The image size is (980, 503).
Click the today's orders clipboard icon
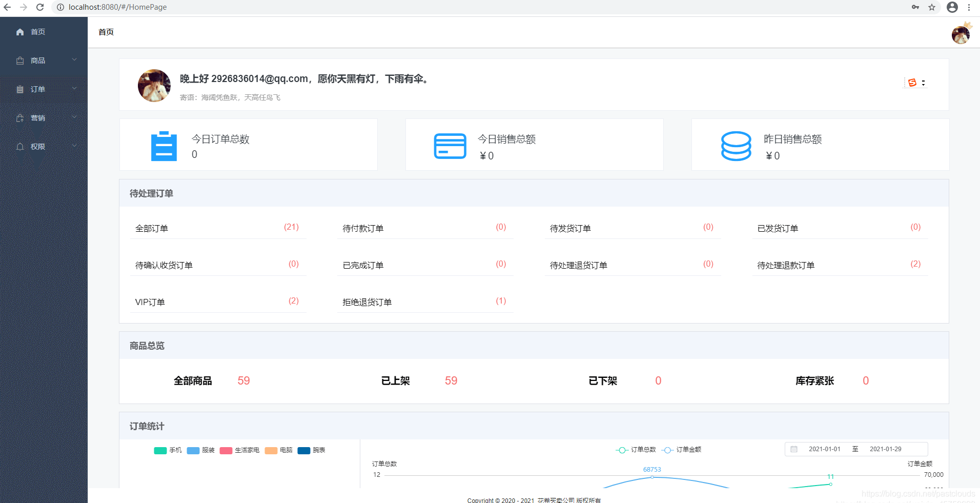[164, 146]
